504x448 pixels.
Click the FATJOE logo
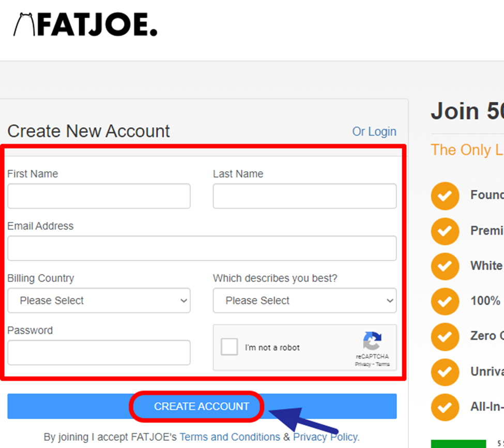[x=85, y=25]
